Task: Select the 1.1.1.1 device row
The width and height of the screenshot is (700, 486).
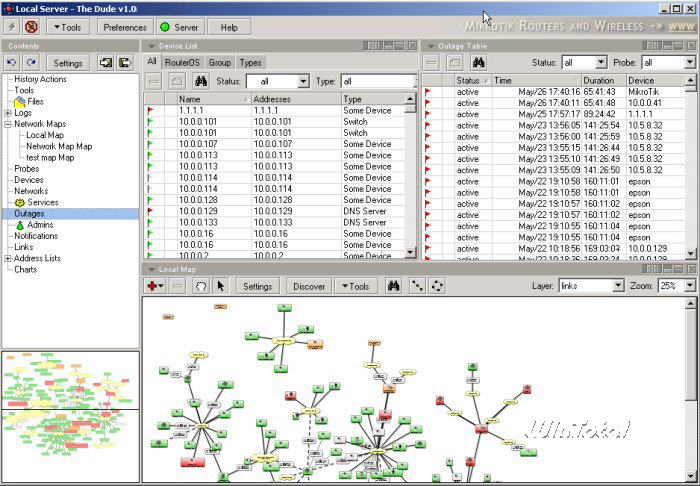Action: coord(274,110)
